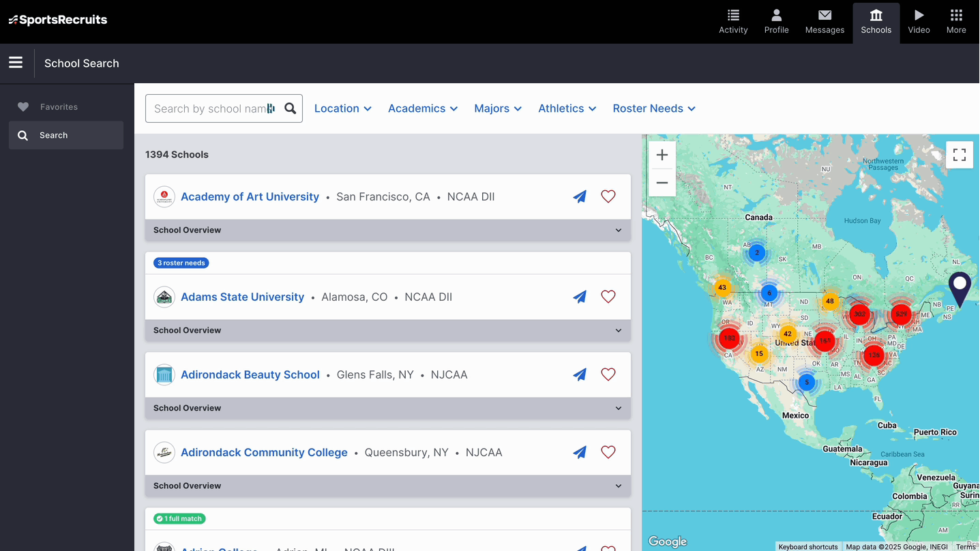Open Adams State University link
This screenshot has height=551, width=980.
(x=242, y=297)
